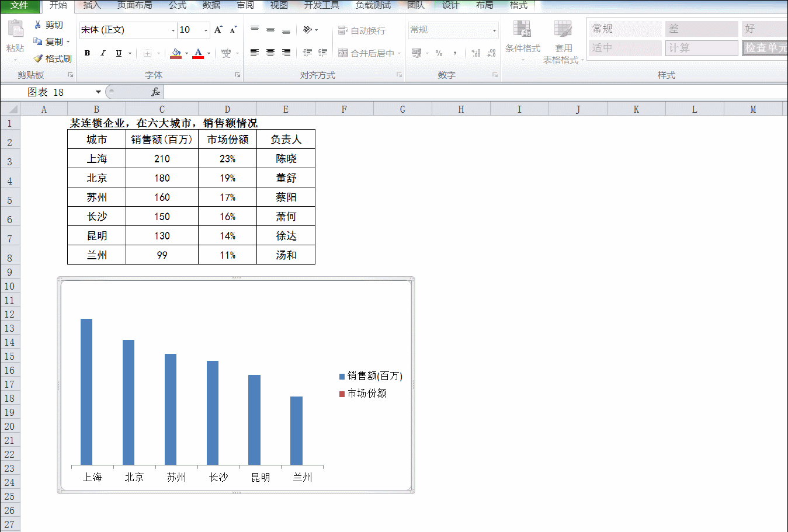
Task: Open the 文件 (File) menu tab
Action: pos(19,5)
